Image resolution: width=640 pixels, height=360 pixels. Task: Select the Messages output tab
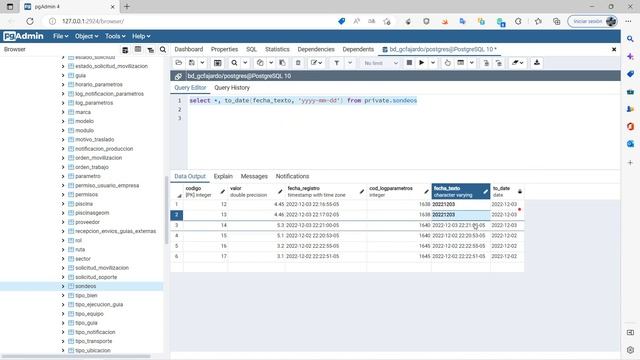(254, 176)
